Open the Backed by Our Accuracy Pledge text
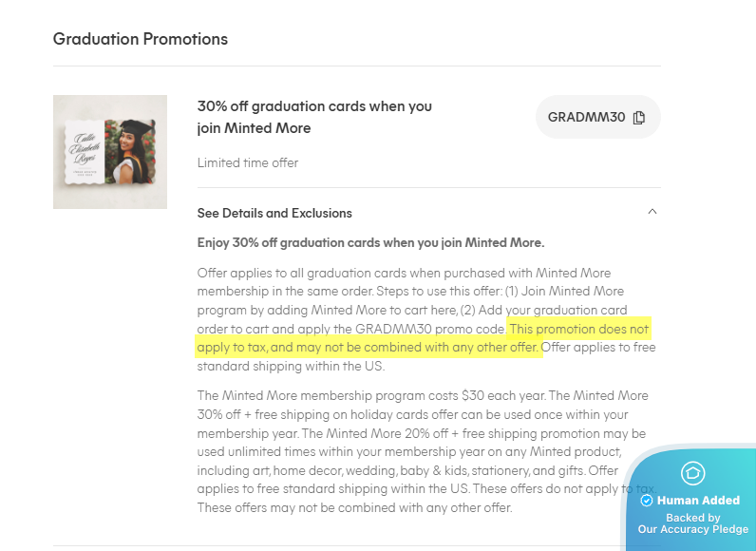 pos(692,523)
